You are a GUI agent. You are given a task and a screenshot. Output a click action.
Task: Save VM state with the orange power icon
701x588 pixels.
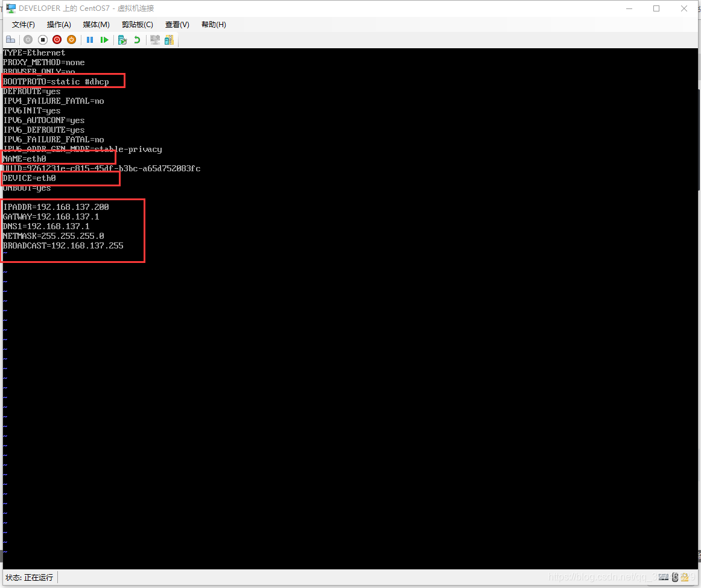(71, 40)
